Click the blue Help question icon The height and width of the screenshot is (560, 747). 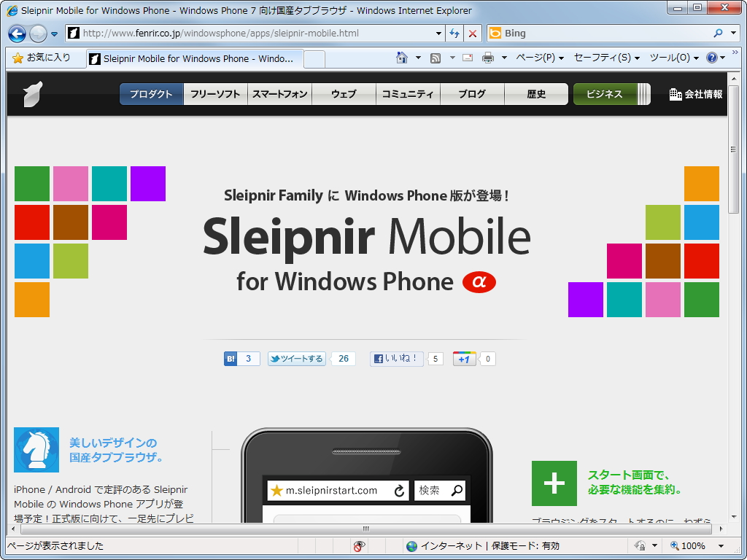point(712,58)
